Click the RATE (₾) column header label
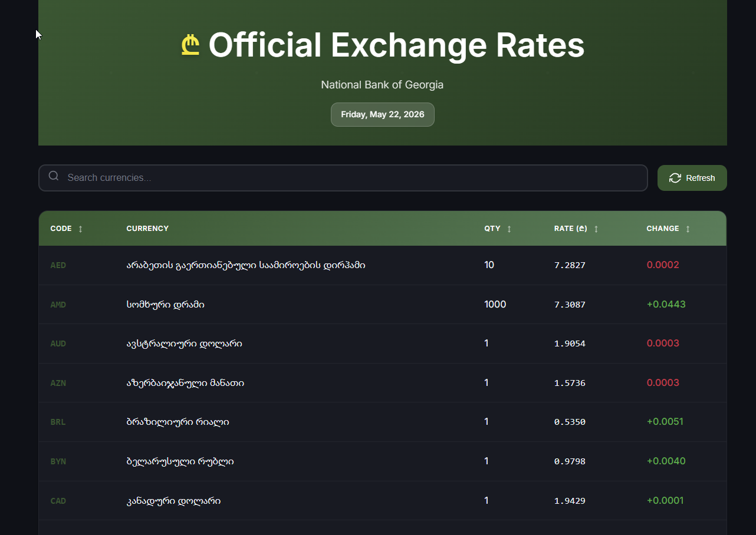Viewport: 756px width, 535px height. [x=571, y=229]
